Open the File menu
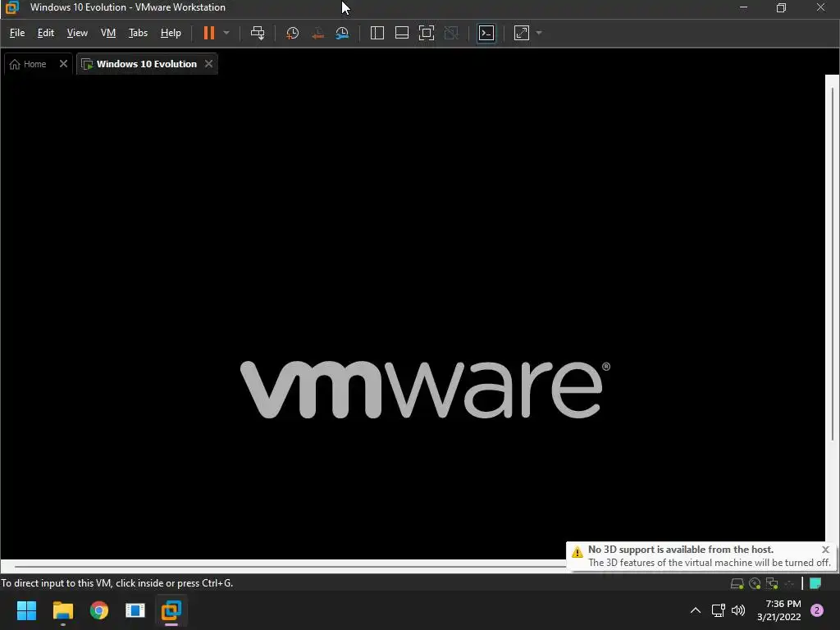The image size is (840, 630). pyautogui.click(x=17, y=33)
